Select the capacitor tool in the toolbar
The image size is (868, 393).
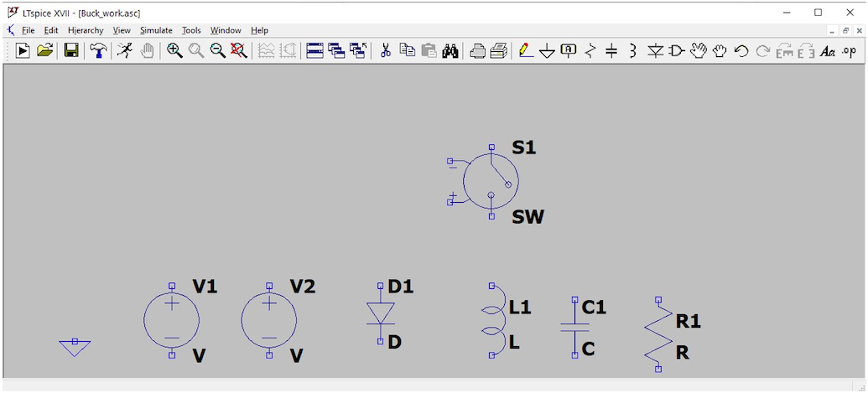click(x=611, y=51)
